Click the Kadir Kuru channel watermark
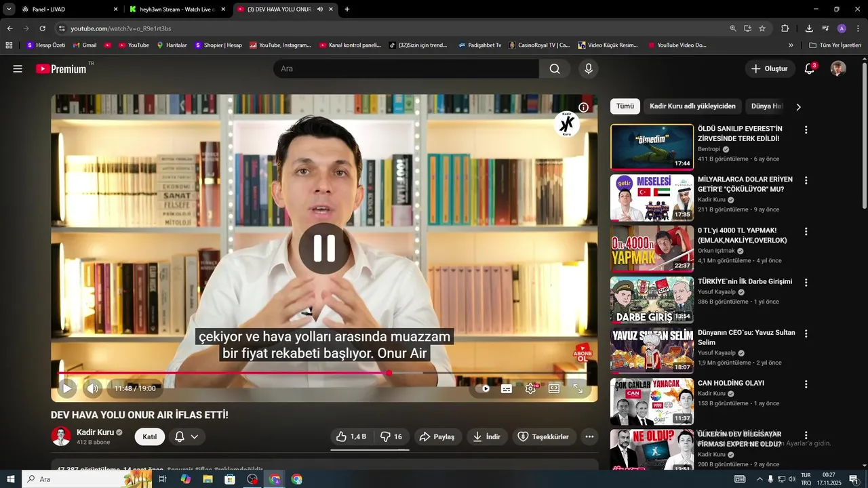The height and width of the screenshot is (488, 868). pos(566,123)
